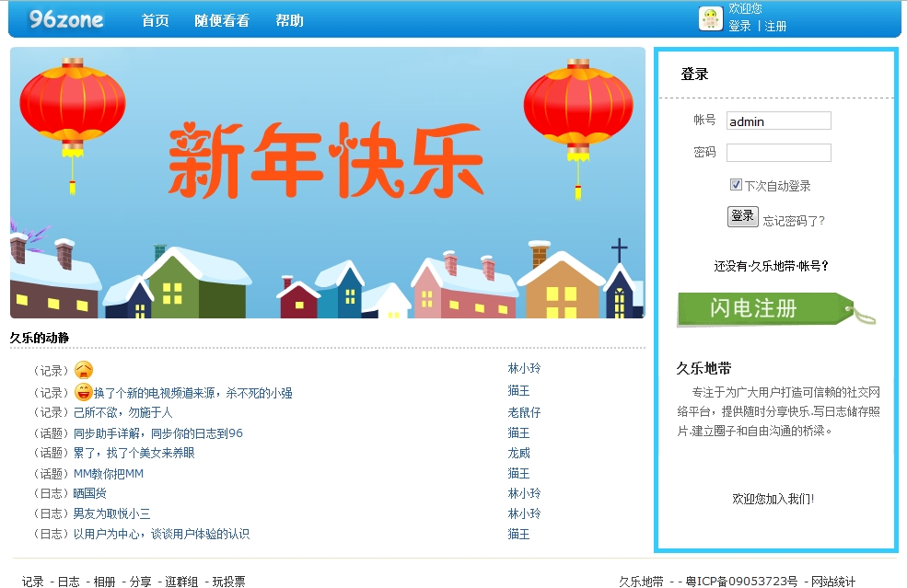The width and height of the screenshot is (907, 588).
Task: Toggle the 下次自动登录 checkbox
Action: [736, 184]
